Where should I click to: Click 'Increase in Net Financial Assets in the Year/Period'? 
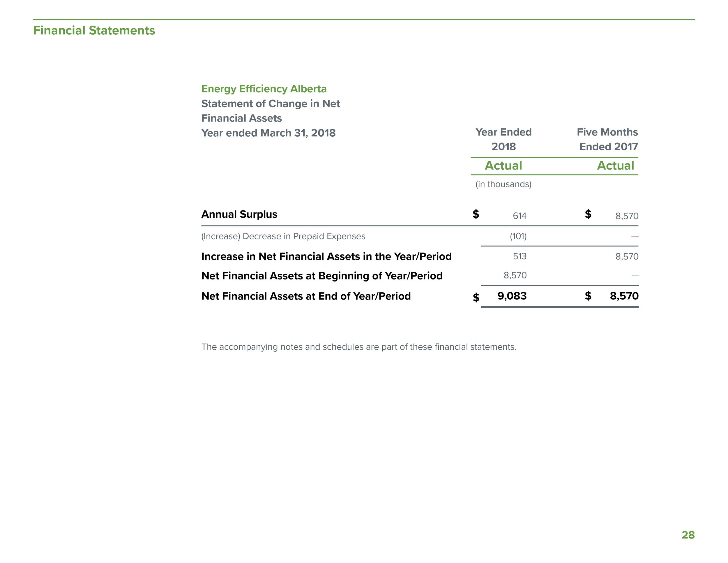pos(326,256)
